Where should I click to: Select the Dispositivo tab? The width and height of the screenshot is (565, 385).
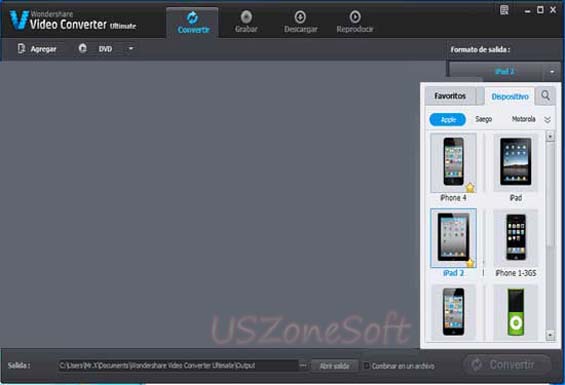[510, 97]
